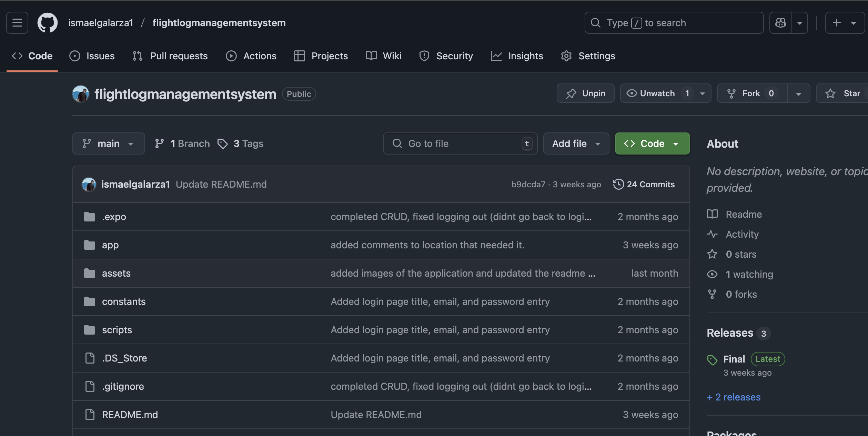868x436 pixels.
Task: Open the constants folder icon
Action: tap(90, 301)
